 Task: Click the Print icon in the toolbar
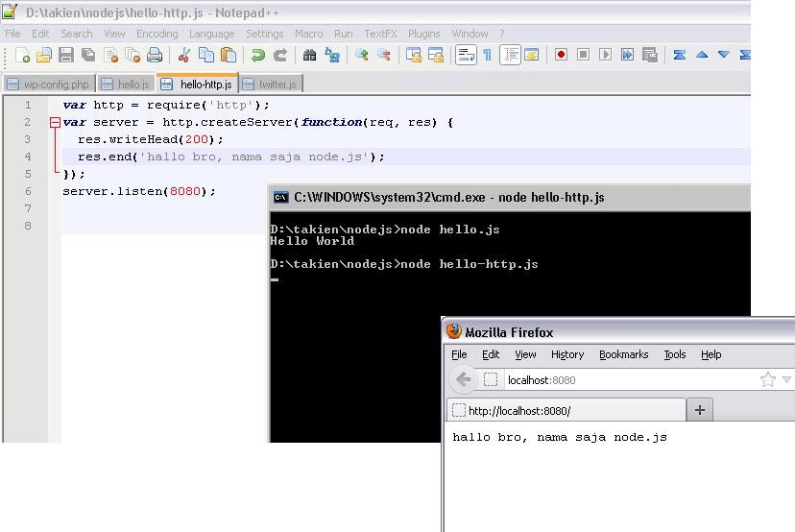pyautogui.click(x=155, y=55)
